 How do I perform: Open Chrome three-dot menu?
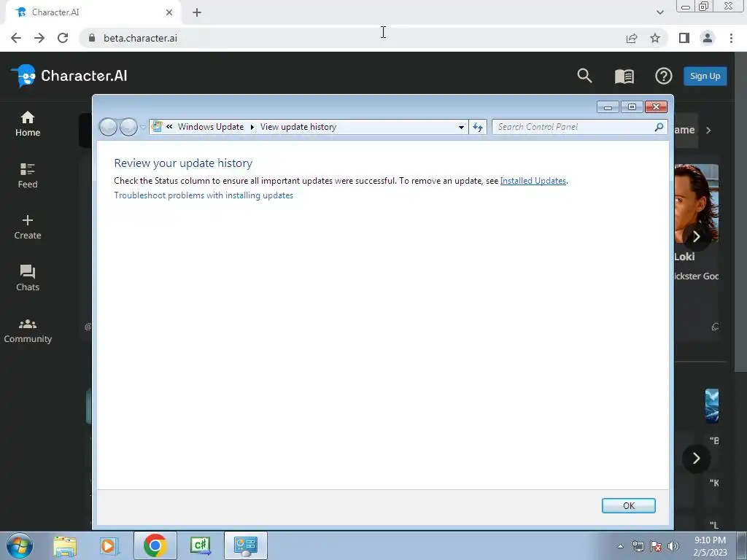pyautogui.click(x=731, y=38)
